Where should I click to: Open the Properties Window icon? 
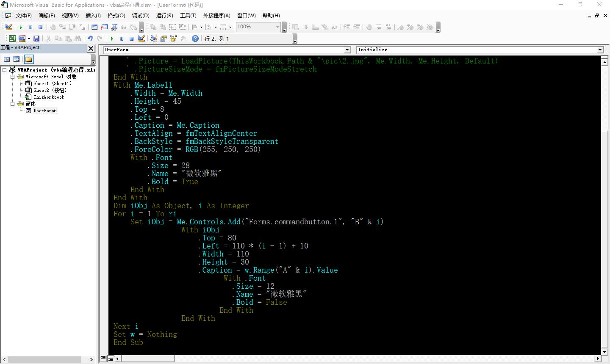coord(163,39)
